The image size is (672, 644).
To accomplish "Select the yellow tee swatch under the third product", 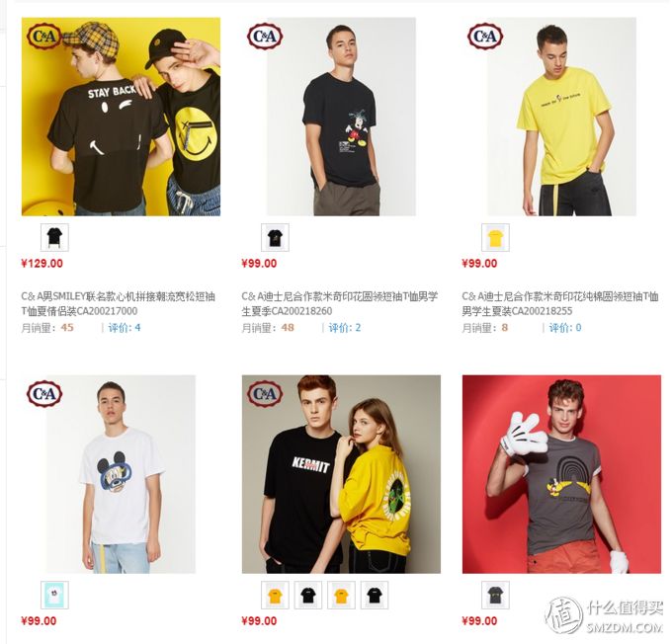I will [x=495, y=237].
